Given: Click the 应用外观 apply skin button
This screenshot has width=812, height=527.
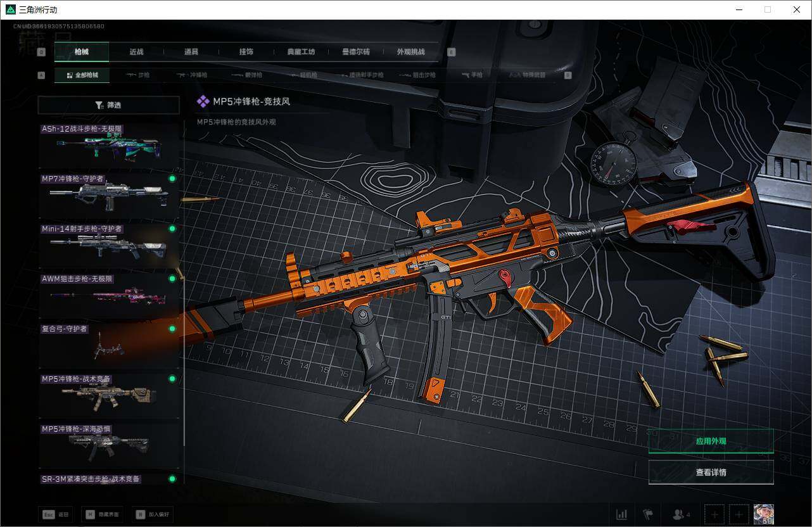Looking at the screenshot, I should (711, 441).
